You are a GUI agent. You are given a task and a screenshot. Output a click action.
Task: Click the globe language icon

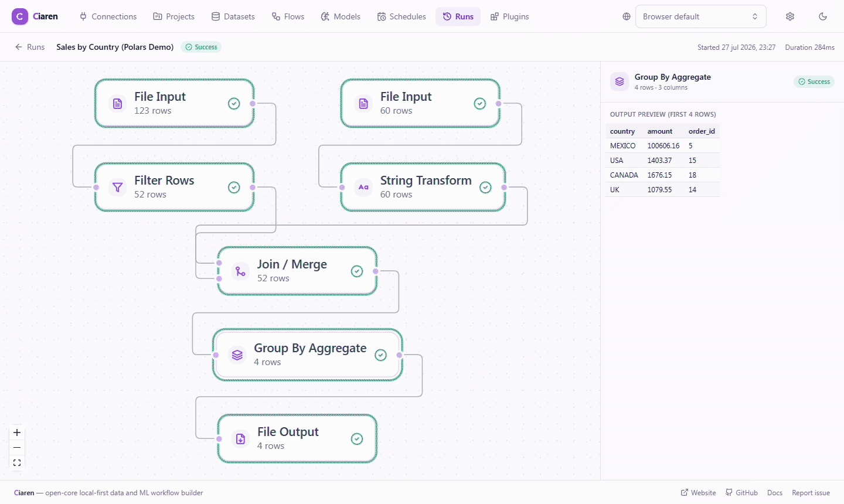(x=627, y=16)
